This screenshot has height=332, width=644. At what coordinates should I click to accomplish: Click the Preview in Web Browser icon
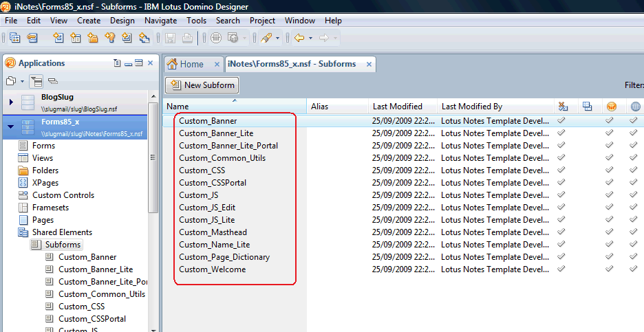point(233,38)
